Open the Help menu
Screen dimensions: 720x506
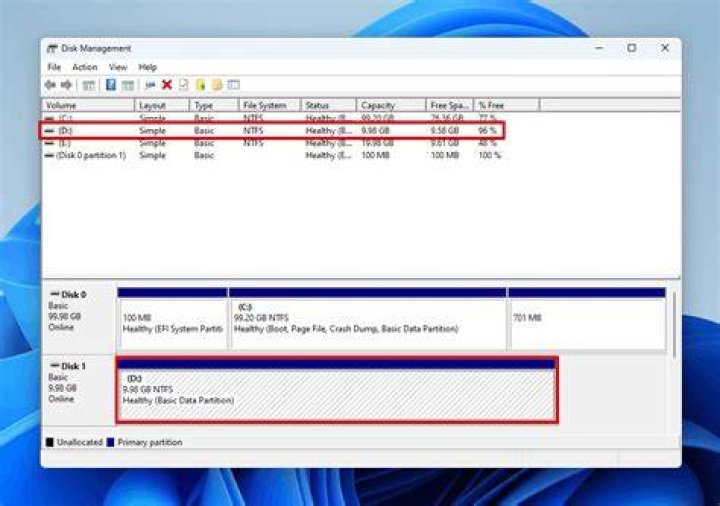coord(148,67)
